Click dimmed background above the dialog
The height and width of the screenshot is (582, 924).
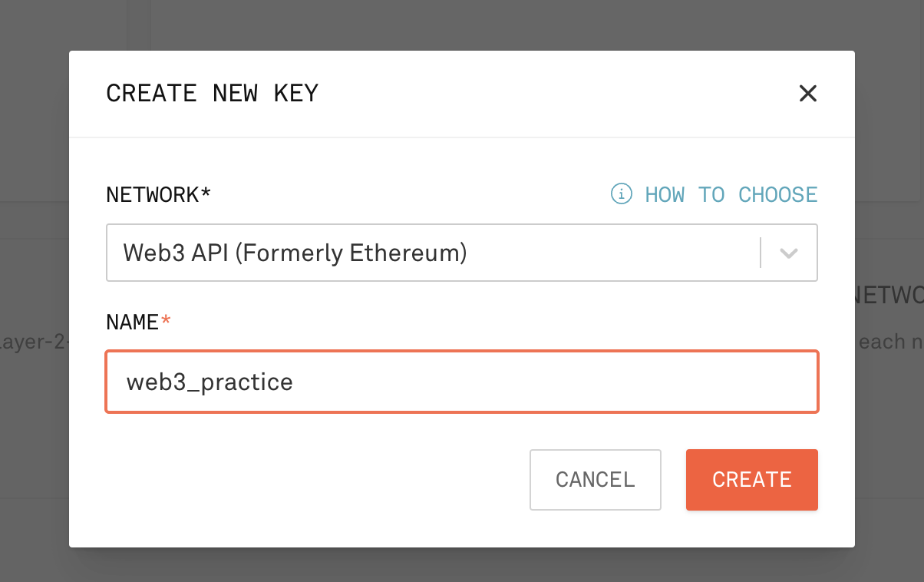(462, 25)
